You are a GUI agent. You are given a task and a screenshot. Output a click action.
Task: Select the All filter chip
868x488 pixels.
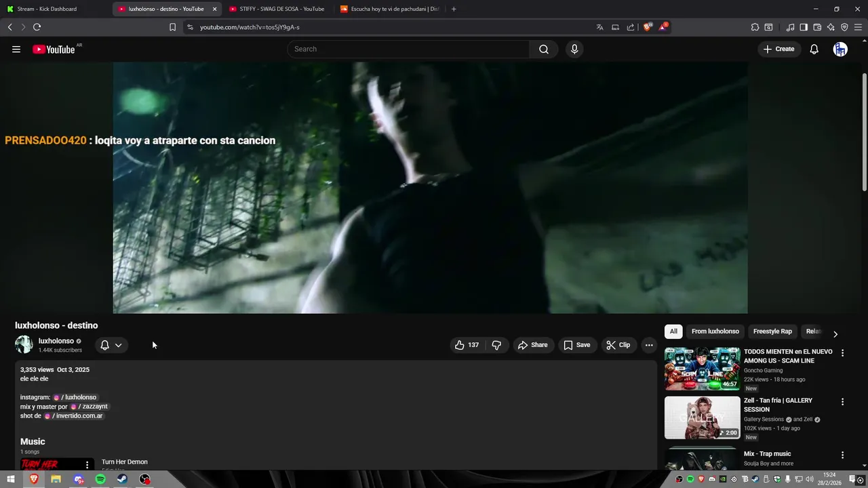(x=673, y=331)
